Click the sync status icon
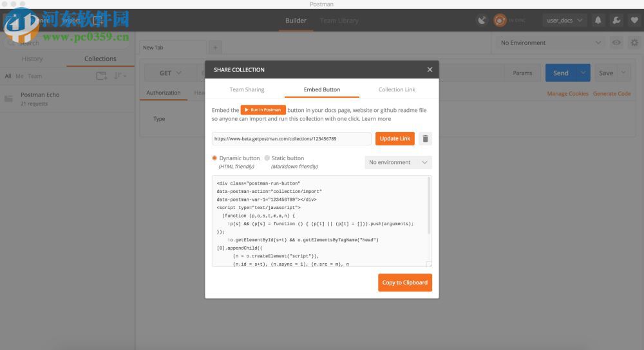The width and height of the screenshot is (644, 350). point(500,20)
